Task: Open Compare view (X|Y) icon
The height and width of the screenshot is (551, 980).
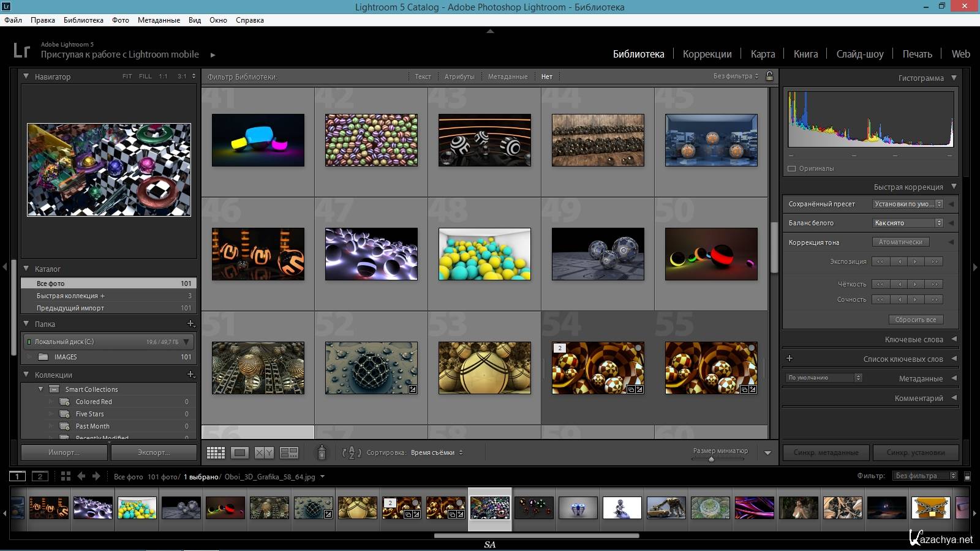Action: click(x=264, y=452)
